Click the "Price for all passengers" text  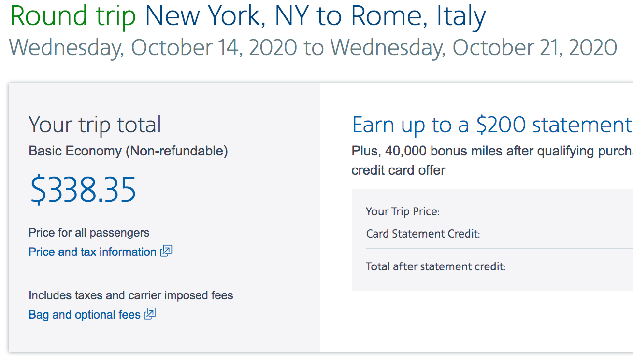89,233
